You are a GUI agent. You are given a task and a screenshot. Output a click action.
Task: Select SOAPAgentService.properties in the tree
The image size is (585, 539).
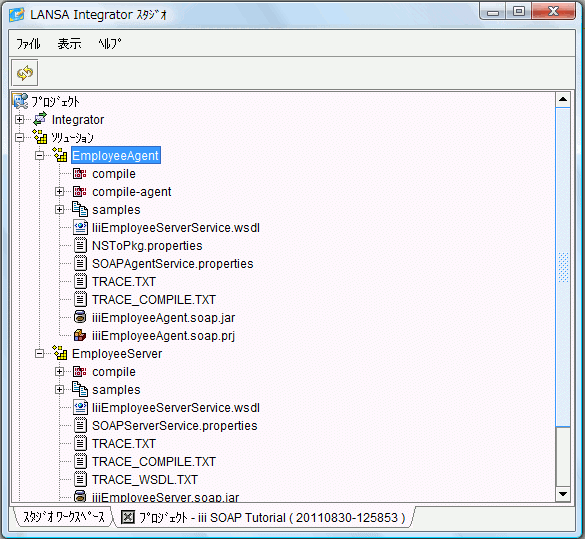tap(173, 264)
